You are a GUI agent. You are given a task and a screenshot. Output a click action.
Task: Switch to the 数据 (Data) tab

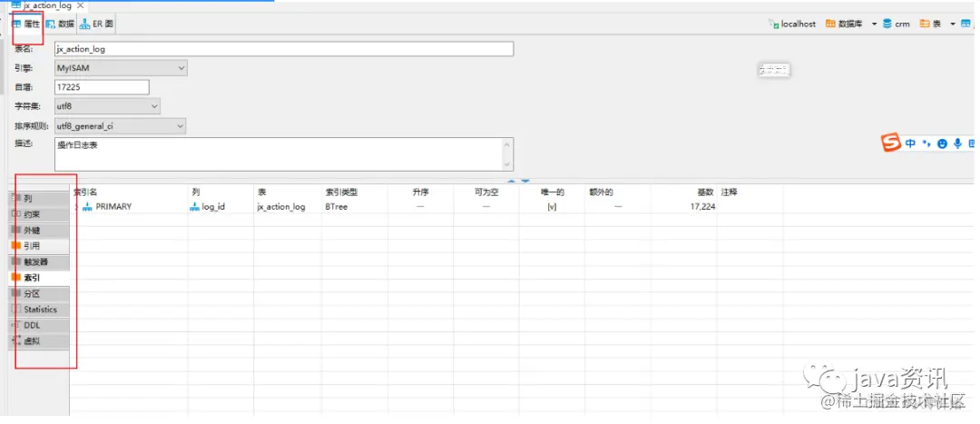click(61, 24)
